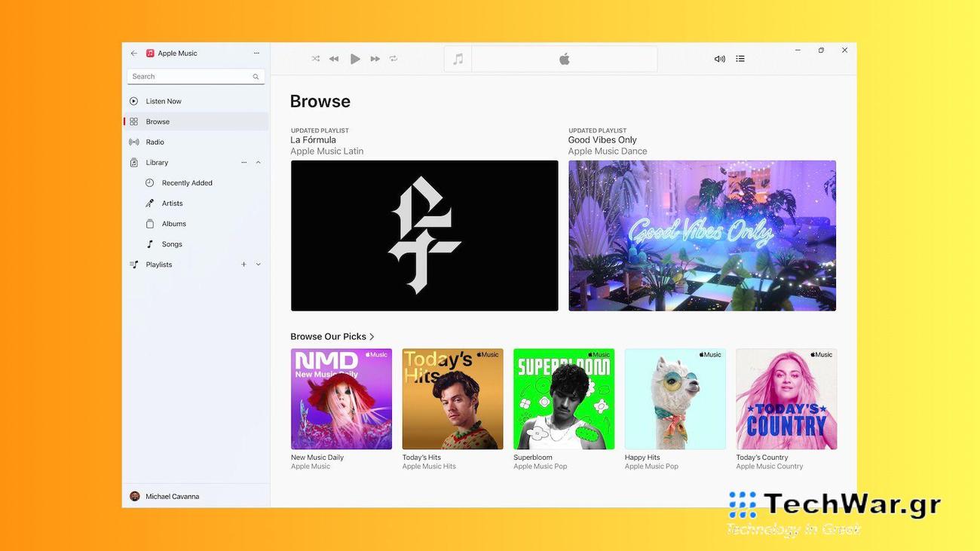This screenshot has width=980, height=551.
Task: Open the Library more options menu
Action: click(243, 161)
